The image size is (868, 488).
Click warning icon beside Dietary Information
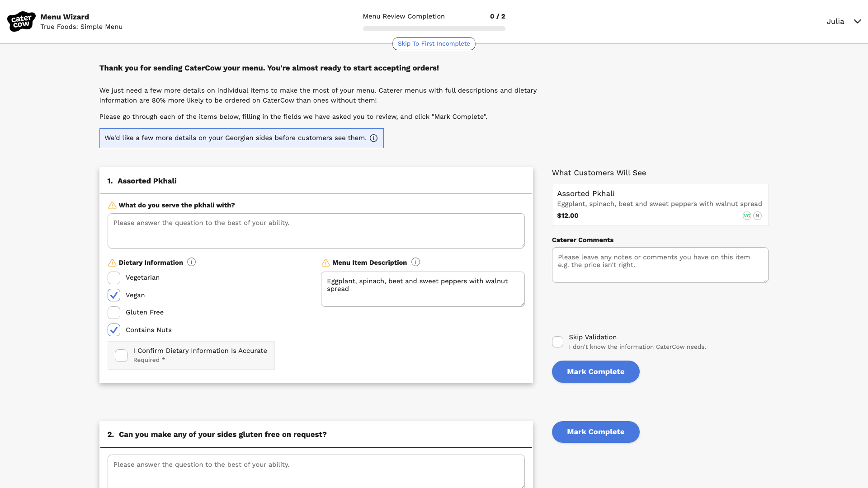(x=112, y=263)
